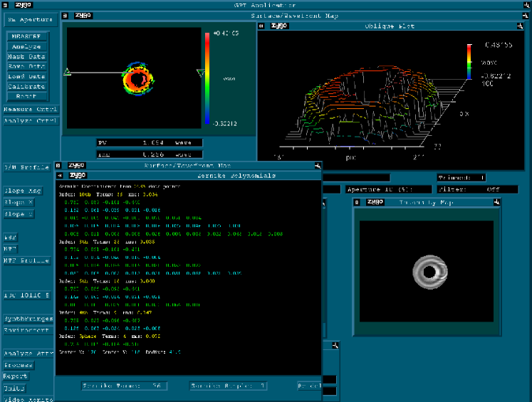Screen dimensions: 532x402
Task: Click the right triangle slice marker on map
Action: click(x=200, y=72)
